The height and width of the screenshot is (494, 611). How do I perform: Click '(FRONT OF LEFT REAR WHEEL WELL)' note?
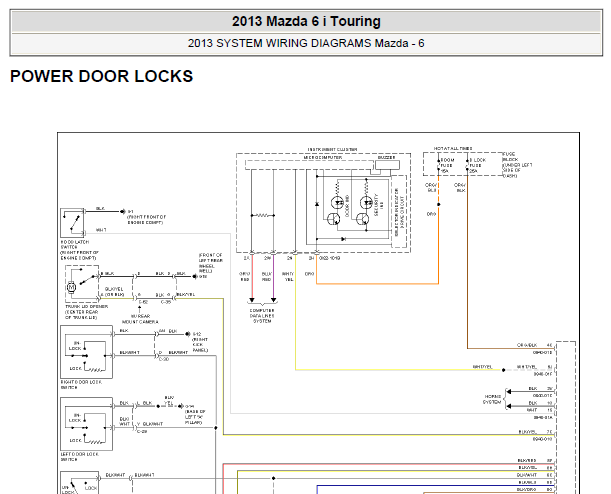coord(210,263)
